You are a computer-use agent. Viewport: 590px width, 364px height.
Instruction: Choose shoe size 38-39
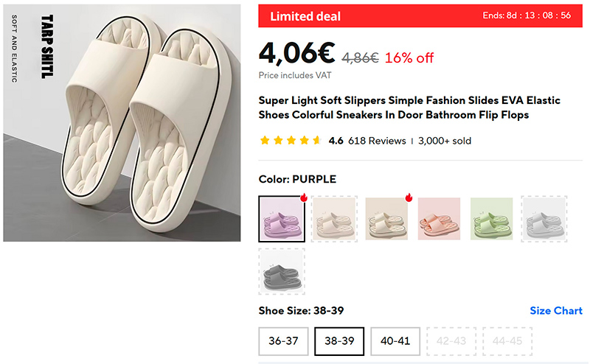click(339, 341)
